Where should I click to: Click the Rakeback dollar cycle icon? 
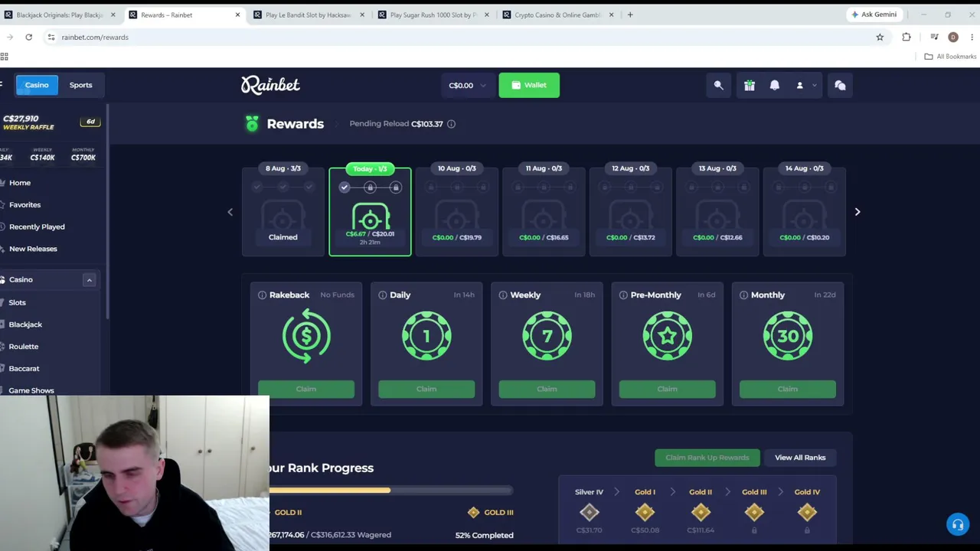click(306, 335)
